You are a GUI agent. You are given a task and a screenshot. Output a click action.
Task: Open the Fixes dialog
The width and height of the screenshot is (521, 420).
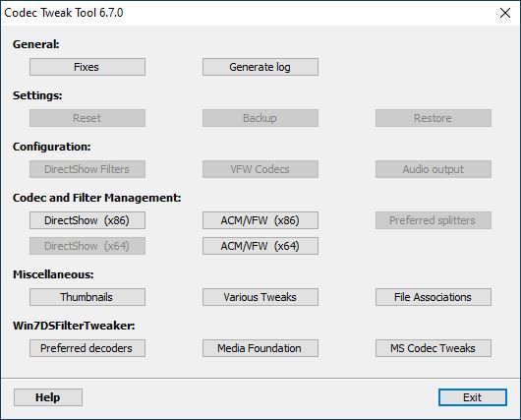[x=87, y=67]
